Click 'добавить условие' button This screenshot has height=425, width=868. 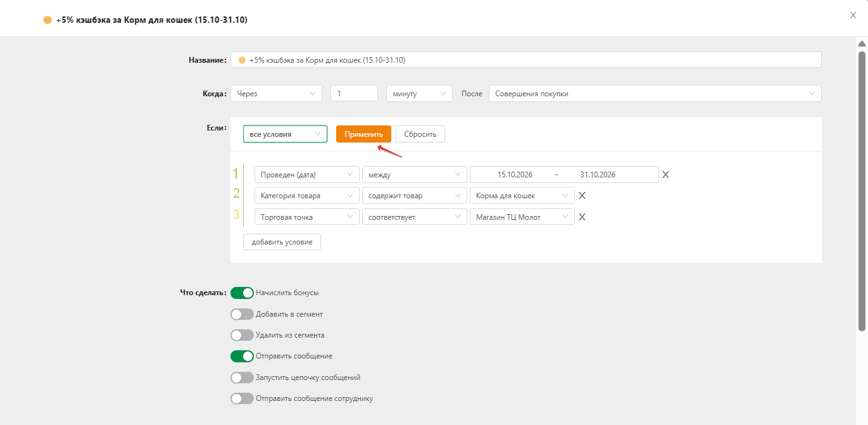(282, 242)
